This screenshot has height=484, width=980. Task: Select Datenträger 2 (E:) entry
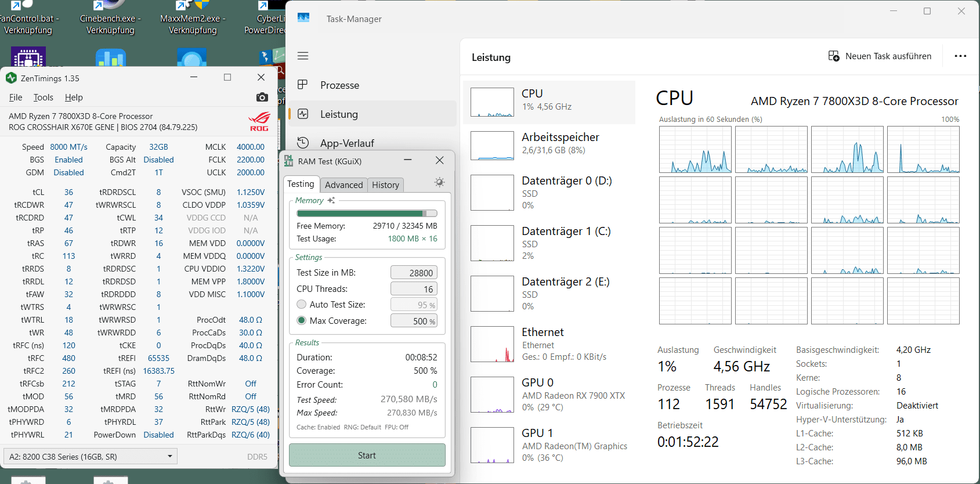click(549, 294)
